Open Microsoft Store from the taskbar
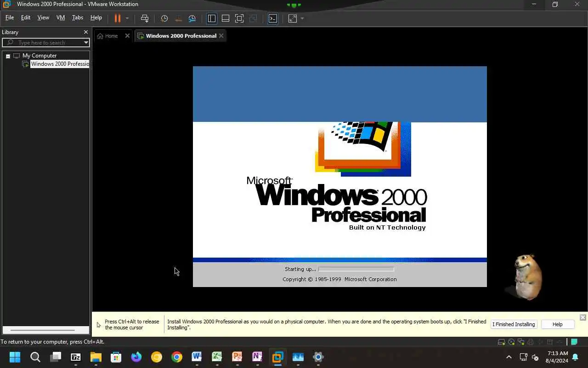Viewport: 588px width, 368px height. [x=116, y=357]
